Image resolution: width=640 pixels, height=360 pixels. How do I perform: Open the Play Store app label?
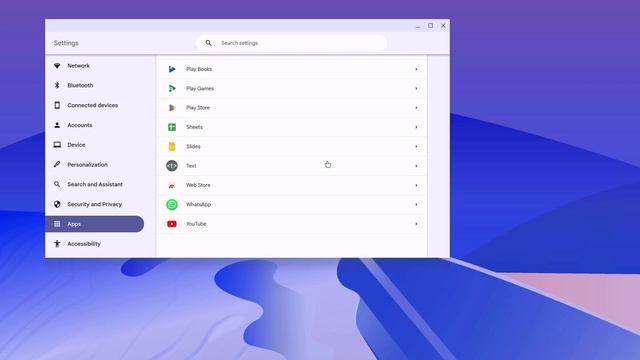coord(198,108)
